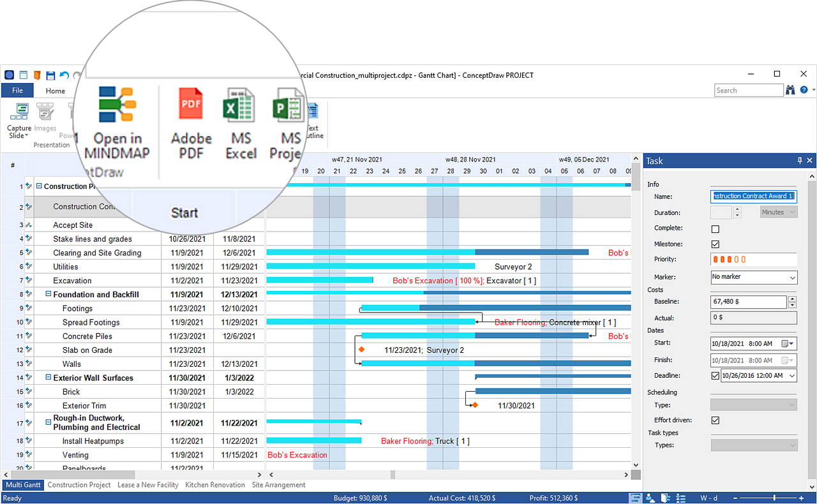This screenshot has height=504, width=817.
Task: Adjust the zoom slider in status bar
Action: (775, 498)
